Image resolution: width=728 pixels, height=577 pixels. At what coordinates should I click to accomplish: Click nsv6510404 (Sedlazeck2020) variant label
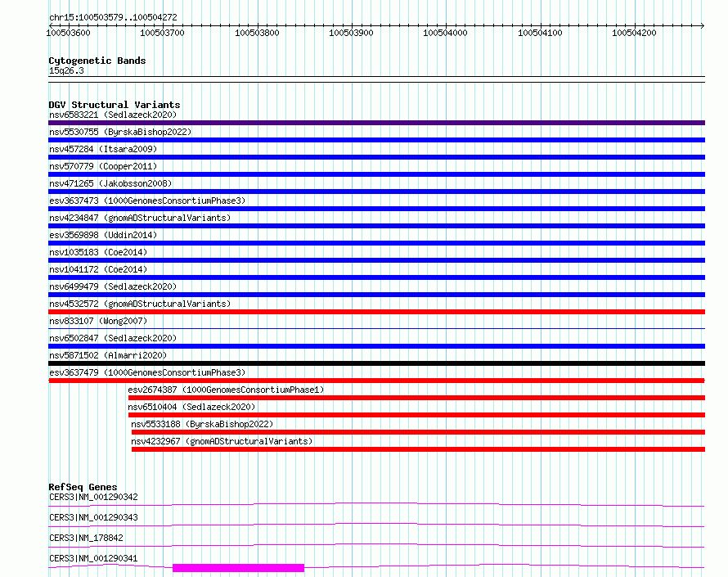191,407
